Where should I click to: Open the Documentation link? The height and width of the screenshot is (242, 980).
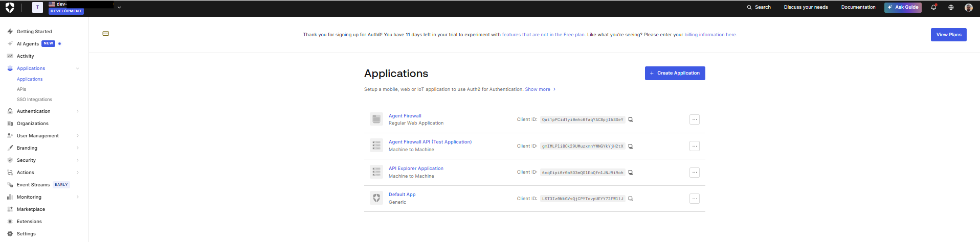tap(858, 7)
